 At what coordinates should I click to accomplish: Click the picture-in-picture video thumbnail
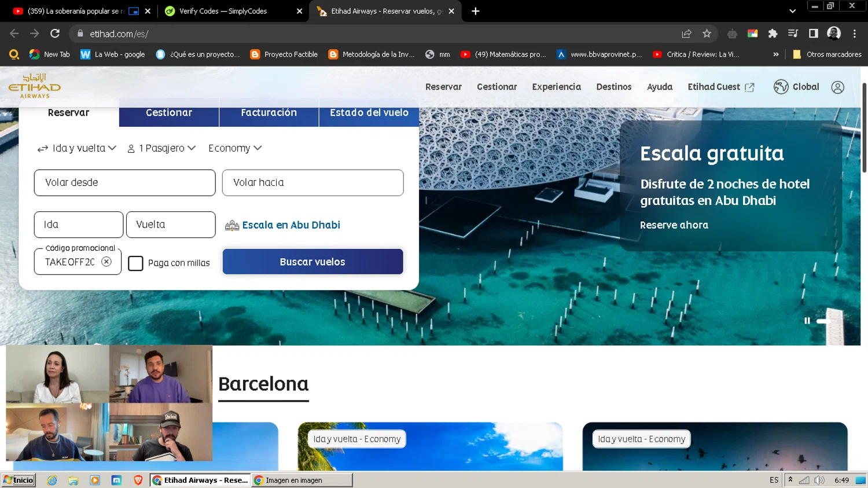[x=109, y=403]
